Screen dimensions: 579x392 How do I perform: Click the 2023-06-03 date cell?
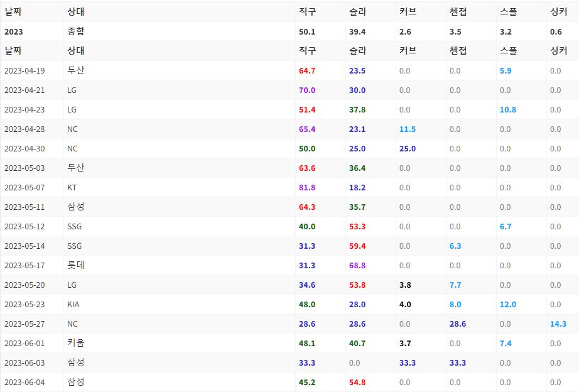24,363
